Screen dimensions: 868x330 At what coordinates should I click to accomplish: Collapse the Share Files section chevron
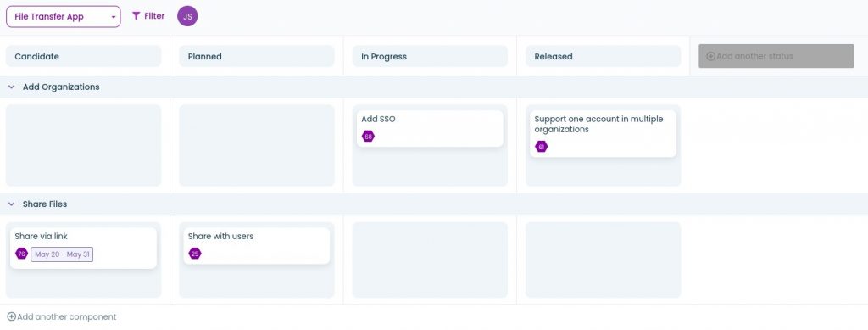point(12,204)
